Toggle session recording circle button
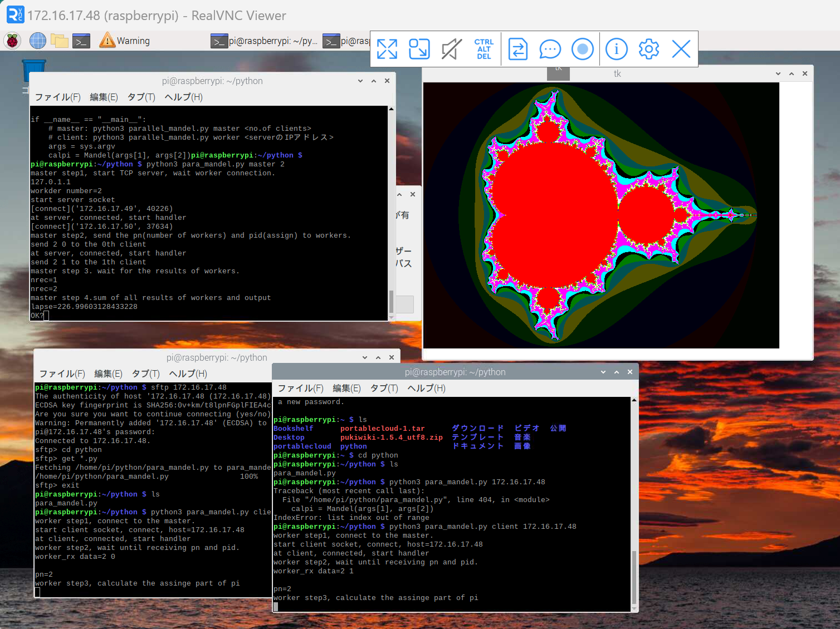This screenshot has width=840, height=629. point(582,49)
